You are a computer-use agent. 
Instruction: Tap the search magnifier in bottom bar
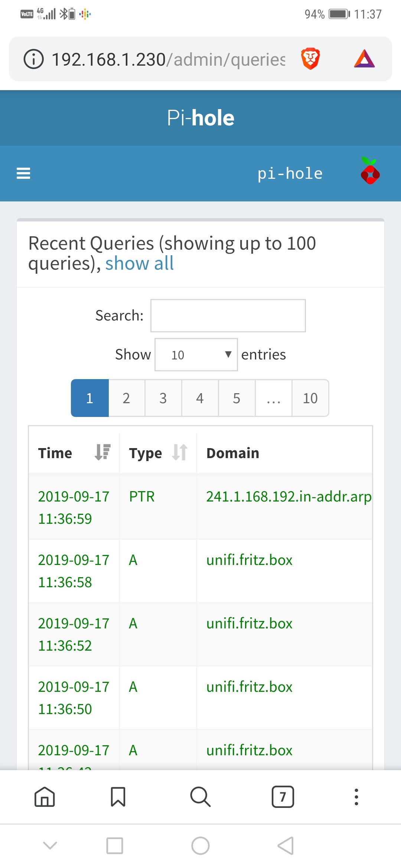point(200,797)
